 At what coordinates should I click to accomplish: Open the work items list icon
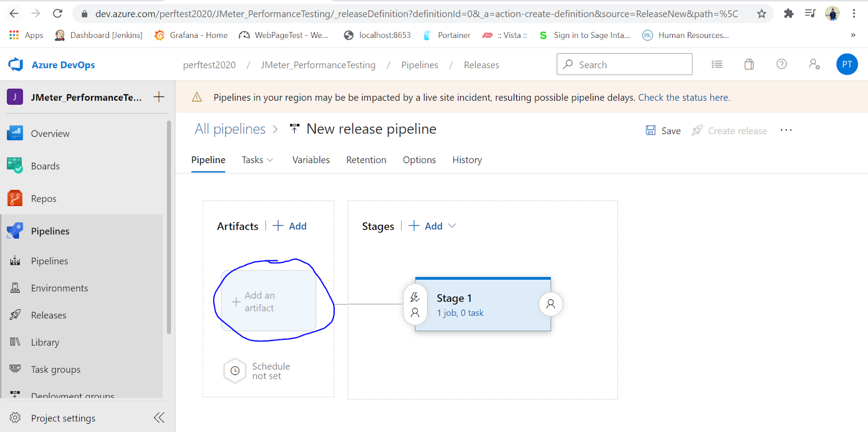pyautogui.click(x=717, y=65)
